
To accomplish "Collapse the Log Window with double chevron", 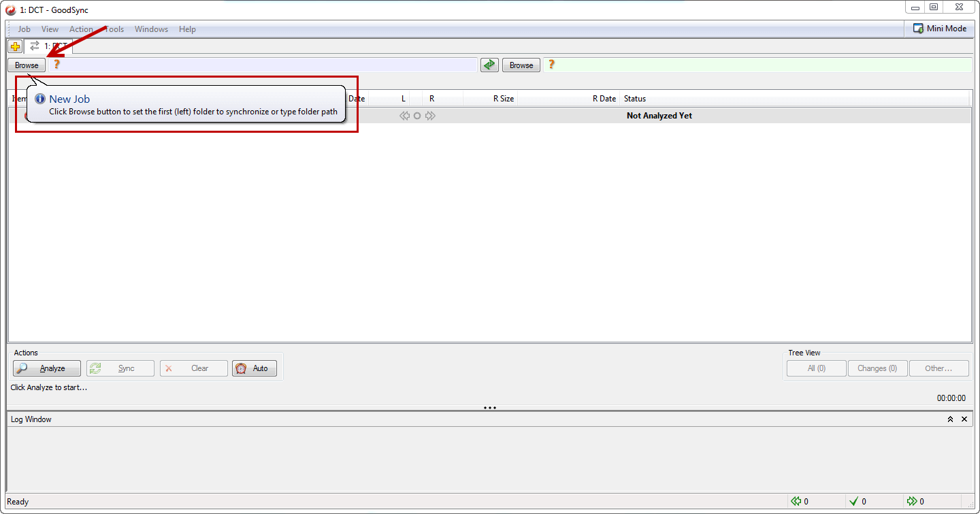I will point(950,419).
